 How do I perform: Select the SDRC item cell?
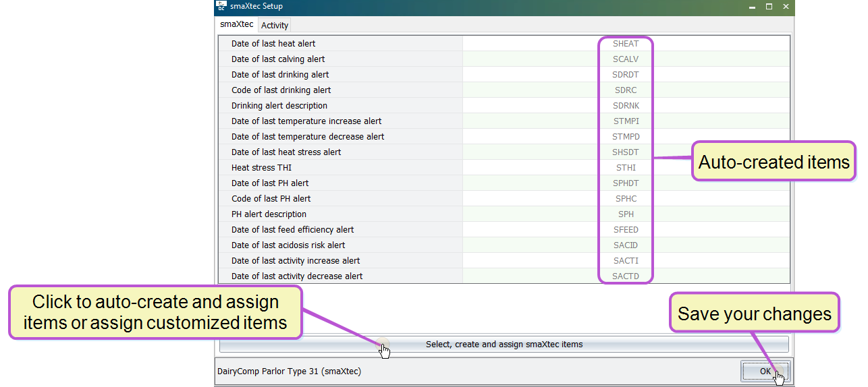click(x=626, y=90)
